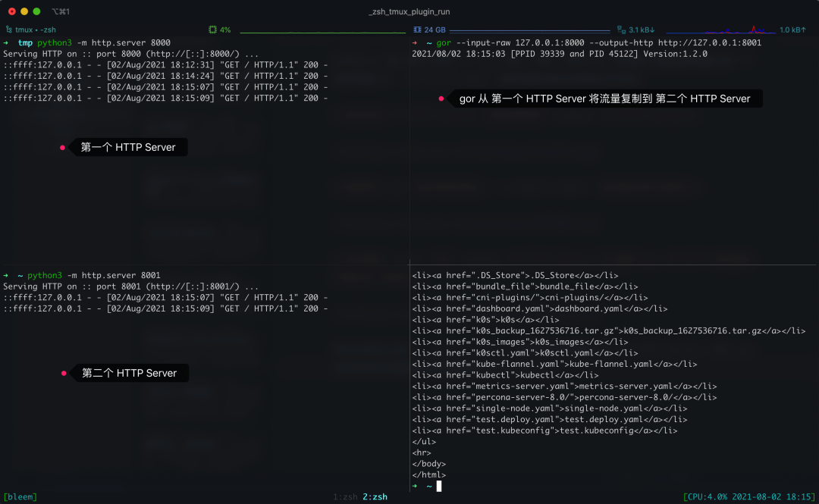Viewport: 819px width, 504px height.
Task: Select the 24 GB memory readout
Action: [435, 30]
